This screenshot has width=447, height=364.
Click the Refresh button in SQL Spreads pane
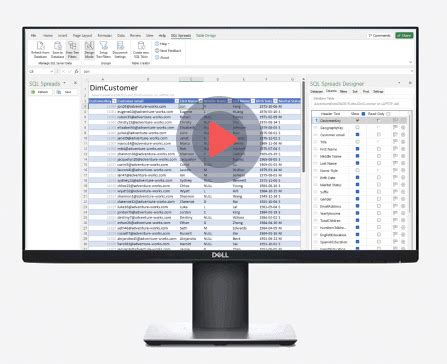(40, 92)
